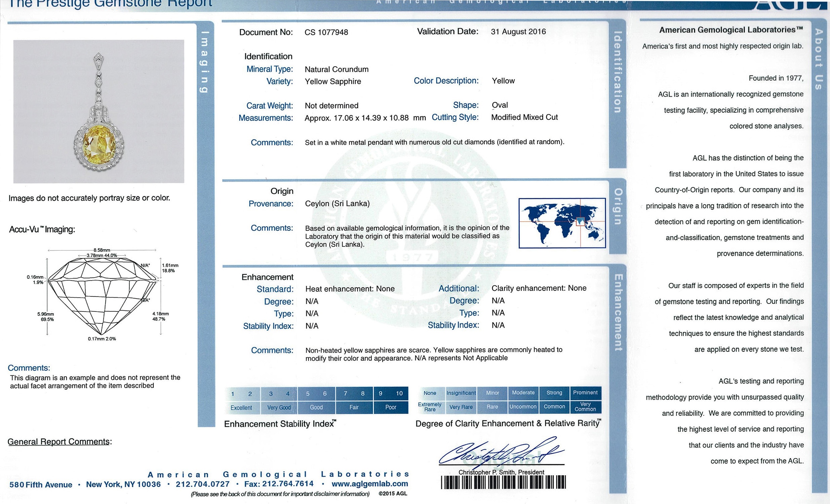Select the vertical About Us tab
Image resolution: width=830 pixels, height=504 pixels.
[819, 59]
